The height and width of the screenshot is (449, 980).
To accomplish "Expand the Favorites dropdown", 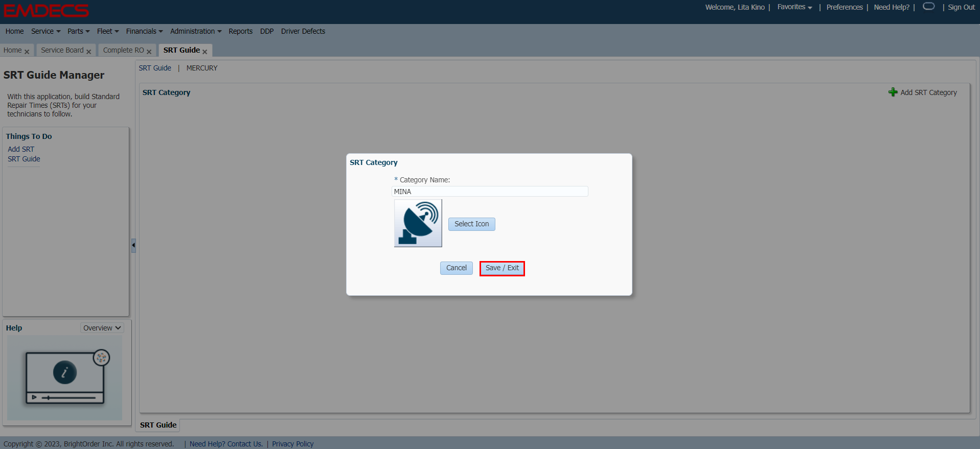I will [794, 7].
